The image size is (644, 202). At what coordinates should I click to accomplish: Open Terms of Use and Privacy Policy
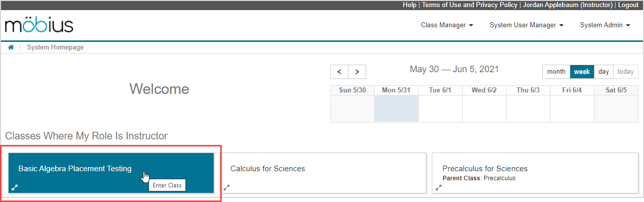click(469, 5)
